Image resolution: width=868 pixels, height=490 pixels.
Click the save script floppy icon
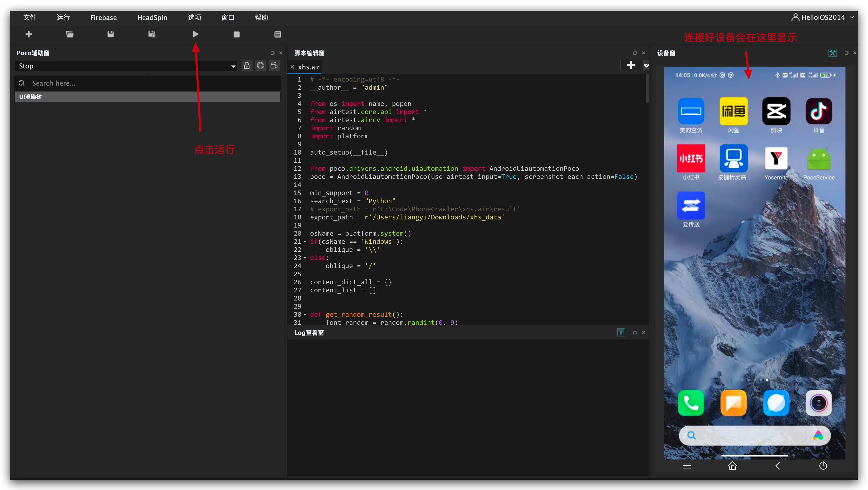tap(110, 34)
